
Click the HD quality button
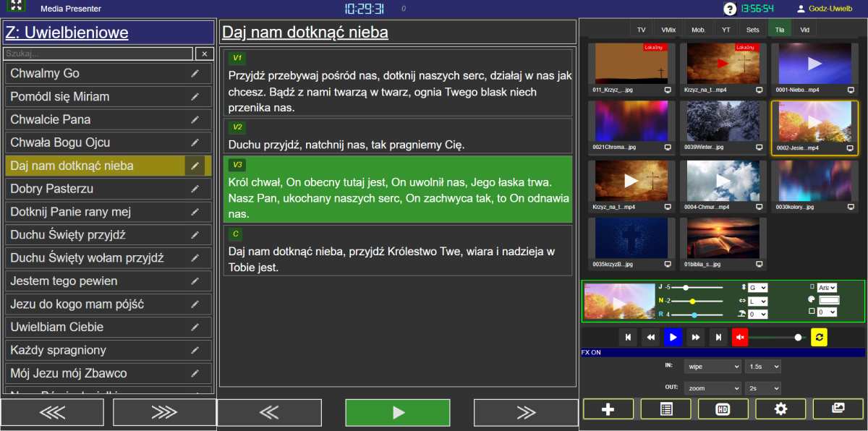coord(723,409)
